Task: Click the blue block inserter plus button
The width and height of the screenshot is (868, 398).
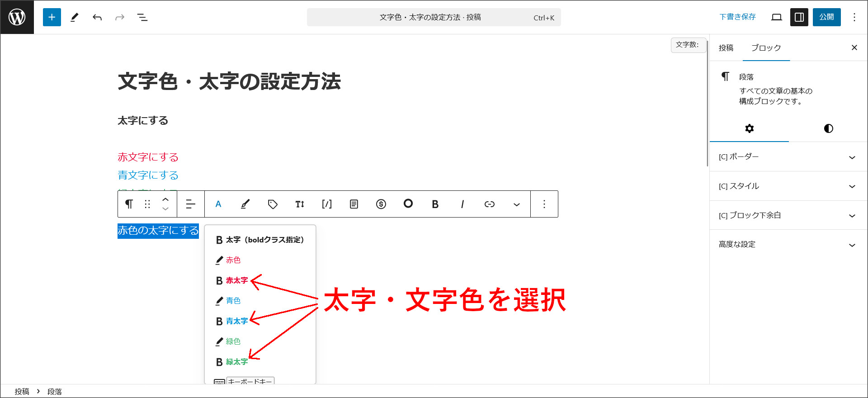Action: 52,17
